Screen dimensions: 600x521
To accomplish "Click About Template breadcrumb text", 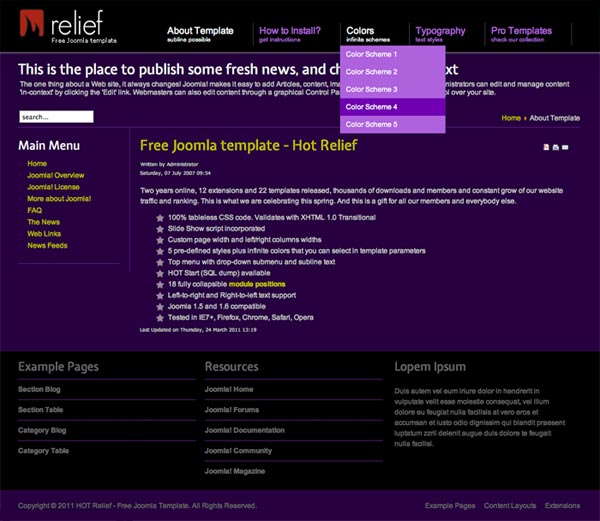I will (x=554, y=118).
